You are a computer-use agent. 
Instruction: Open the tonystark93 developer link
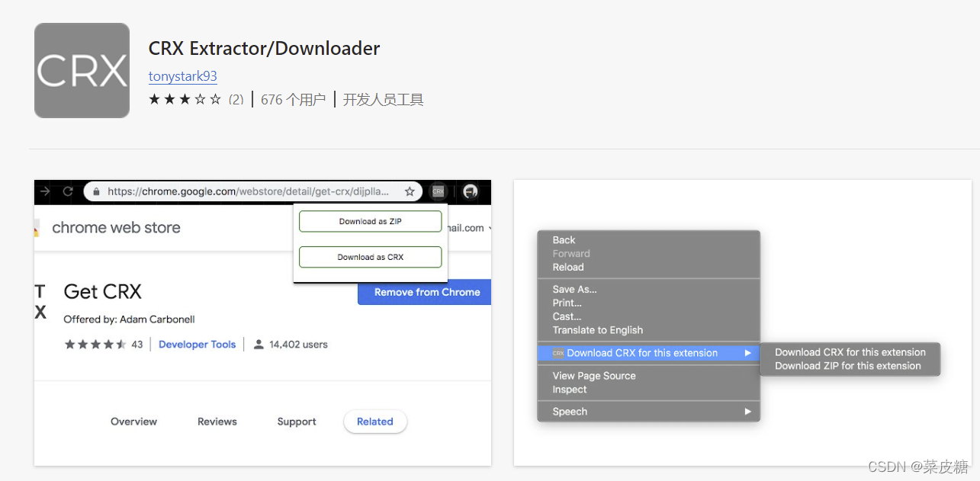point(182,76)
